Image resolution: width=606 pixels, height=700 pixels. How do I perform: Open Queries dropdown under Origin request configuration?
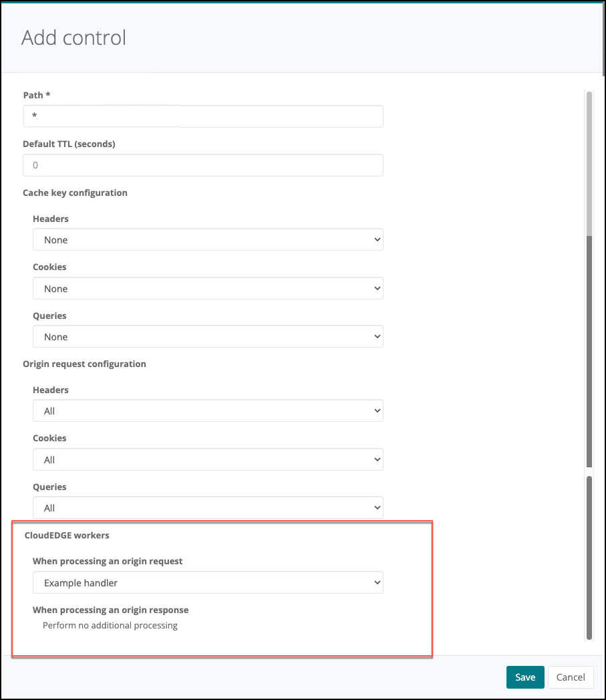208,508
